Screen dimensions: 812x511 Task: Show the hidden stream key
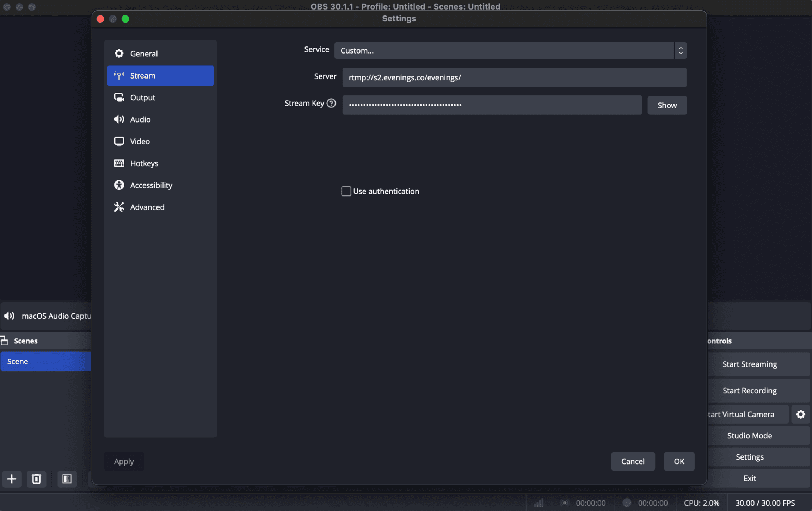[x=667, y=105]
